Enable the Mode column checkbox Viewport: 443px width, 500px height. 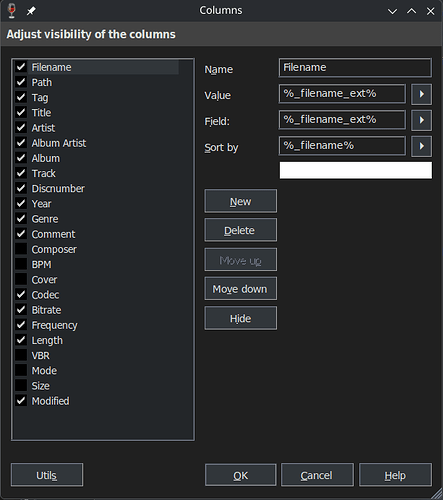[21, 370]
